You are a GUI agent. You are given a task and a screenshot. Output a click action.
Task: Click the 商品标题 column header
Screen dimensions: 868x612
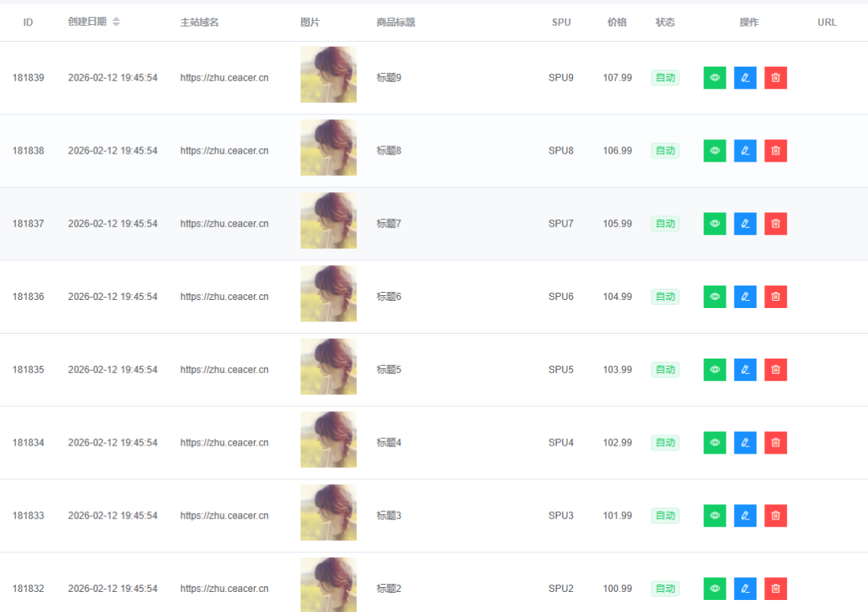[x=395, y=23]
